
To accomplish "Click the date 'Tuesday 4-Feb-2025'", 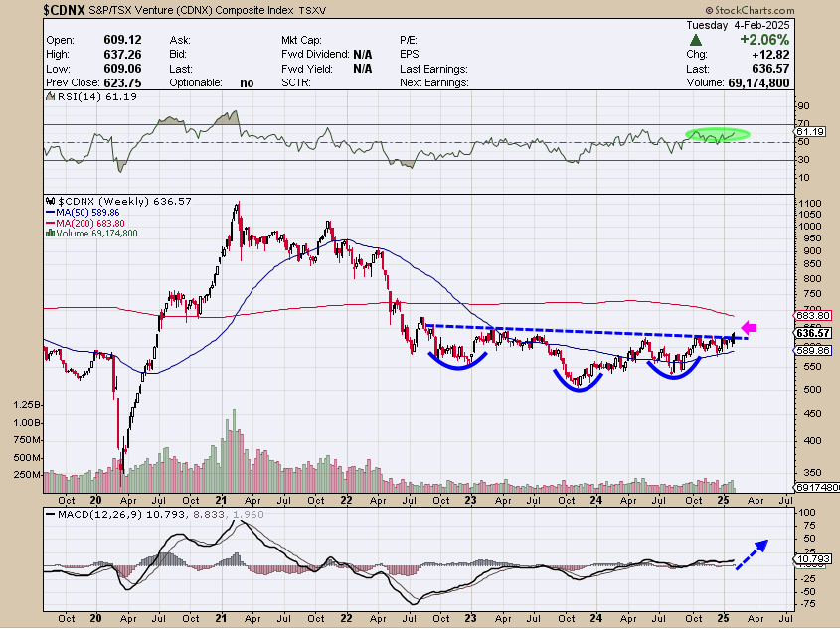I will click(738, 25).
